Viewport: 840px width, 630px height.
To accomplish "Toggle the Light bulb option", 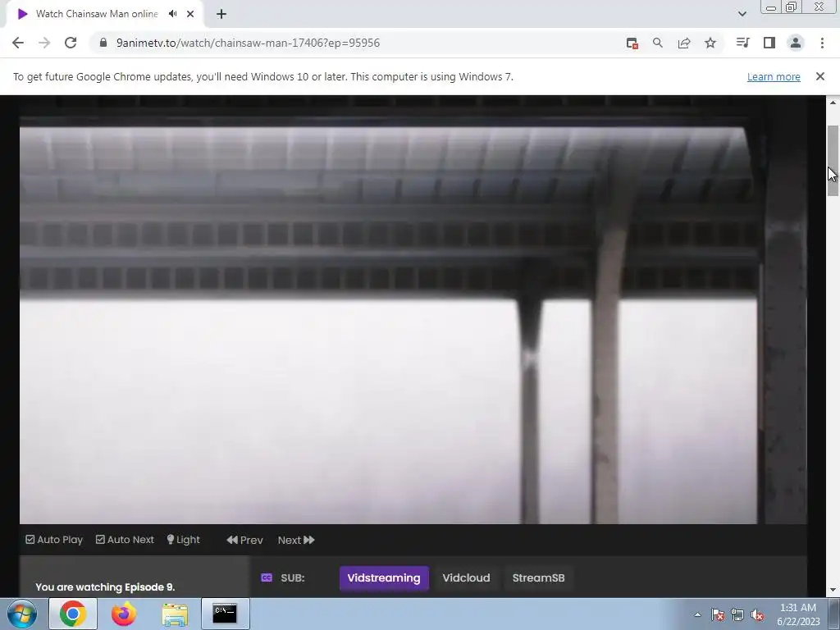I will 183,540.
